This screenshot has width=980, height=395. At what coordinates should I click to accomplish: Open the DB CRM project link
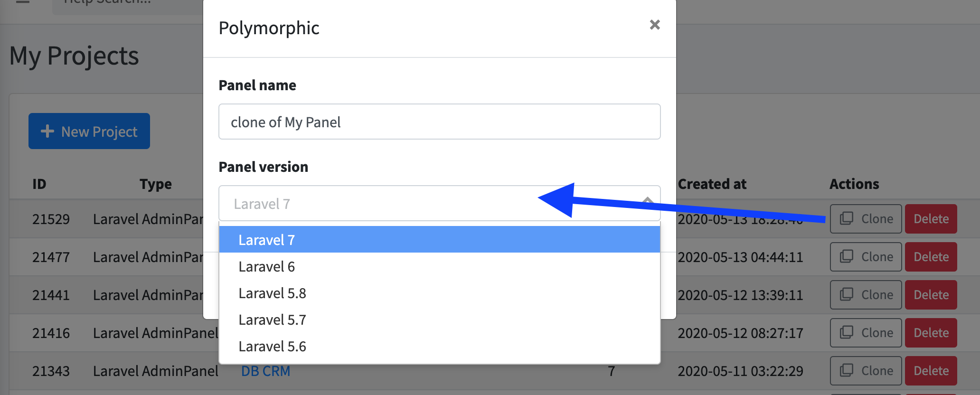[x=265, y=371]
